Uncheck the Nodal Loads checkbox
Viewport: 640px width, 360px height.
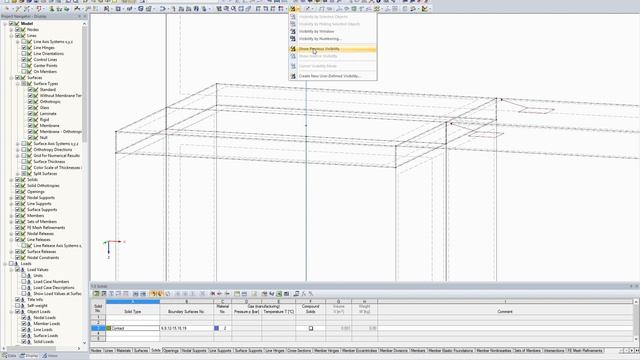[24, 318]
